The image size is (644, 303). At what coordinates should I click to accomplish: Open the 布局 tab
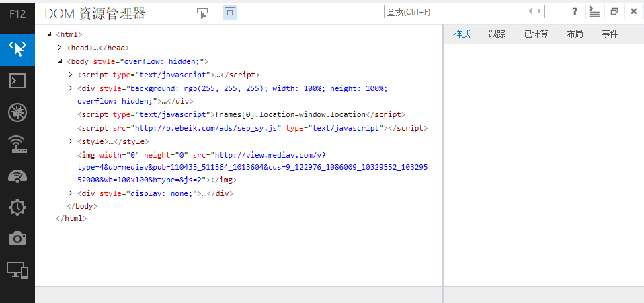click(x=575, y=34)
